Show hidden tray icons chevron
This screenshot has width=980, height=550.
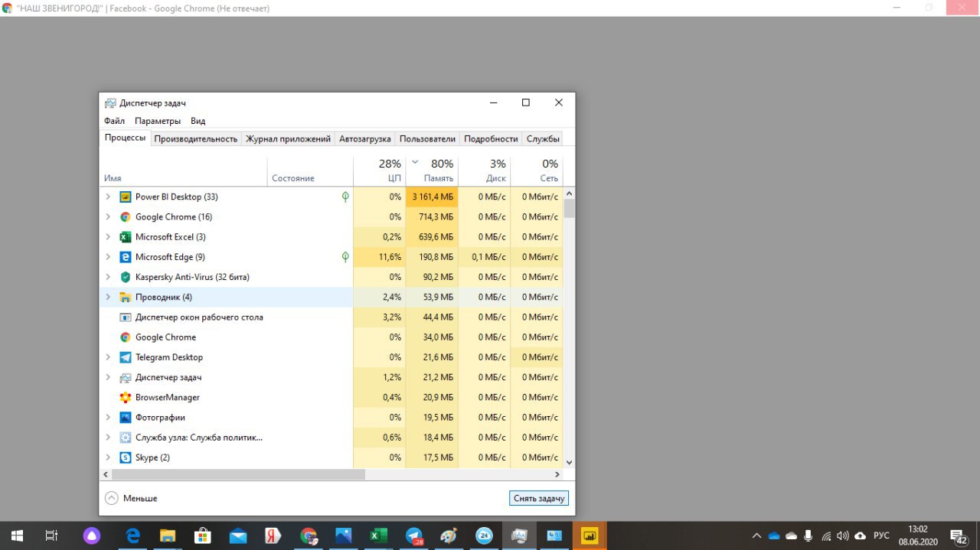[x=756, y=535]
